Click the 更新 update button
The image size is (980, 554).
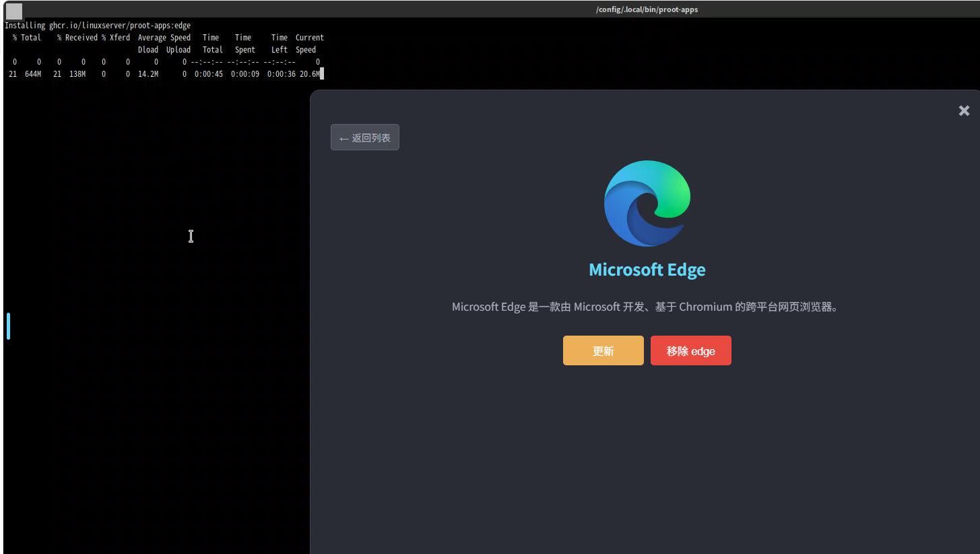coord(603,350)
